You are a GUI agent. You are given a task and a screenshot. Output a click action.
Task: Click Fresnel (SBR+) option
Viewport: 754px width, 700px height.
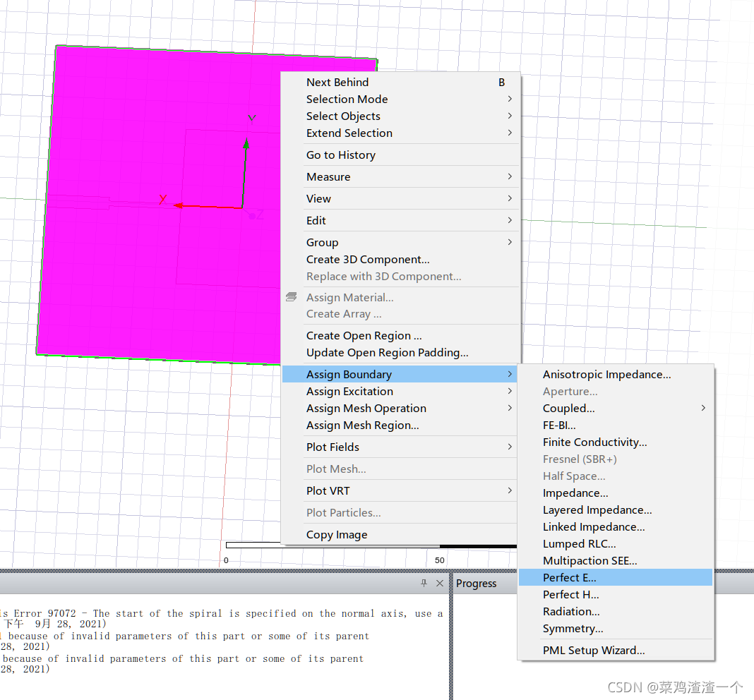click(x=616, y=459)
